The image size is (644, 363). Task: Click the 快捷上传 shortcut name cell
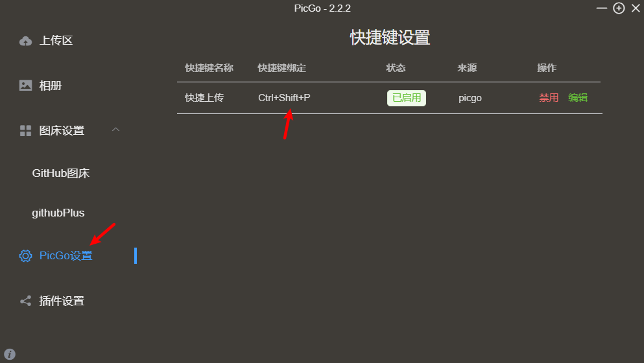(204, 98)
